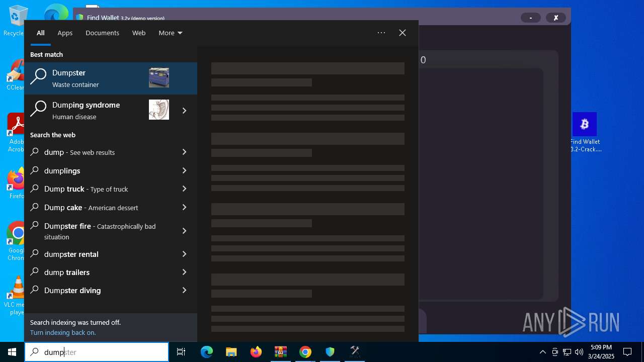
Task: Click the network status tray icon
Action: 567,352
